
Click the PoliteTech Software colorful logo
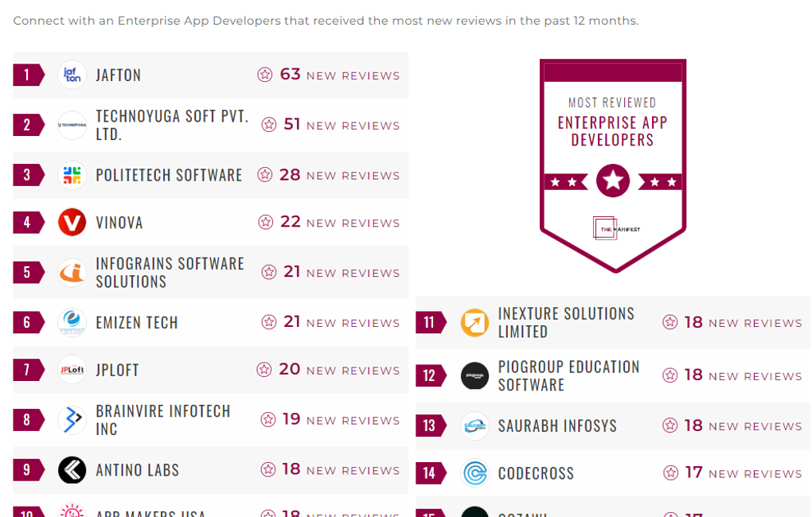pyautogui.click(x=72, y=175)
